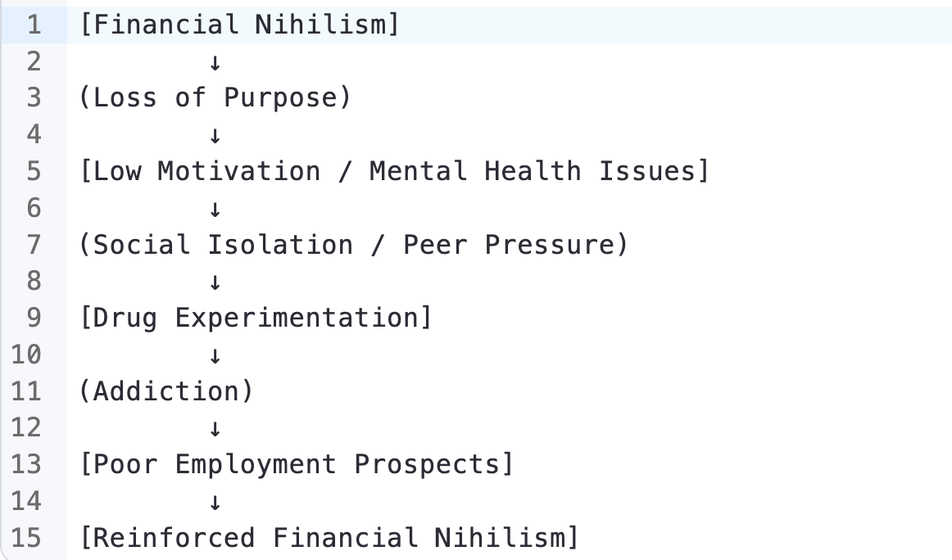Click line number 1 in the gutter

(34, 25)
